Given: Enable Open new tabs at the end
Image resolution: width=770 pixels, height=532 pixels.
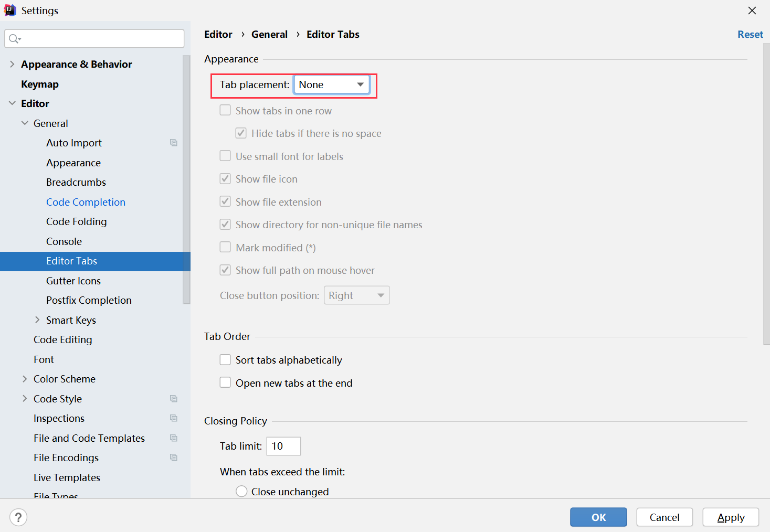Looking at the screenshot, I should click(x=225, y=382).
